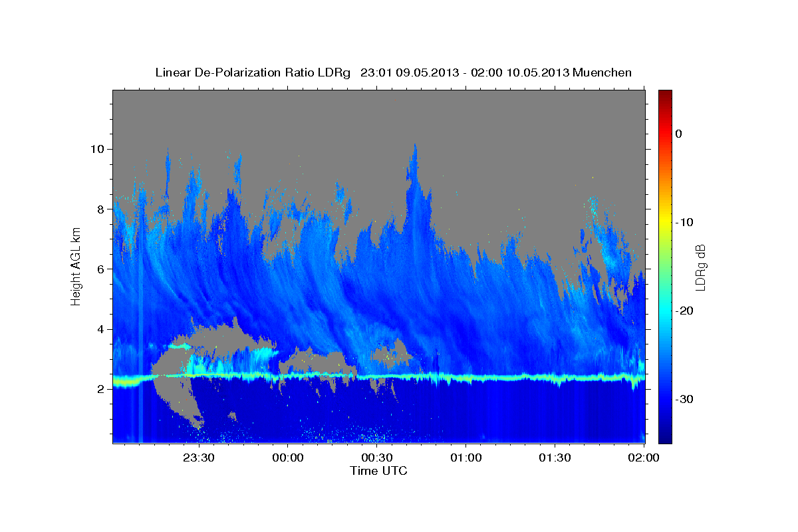798x532 pixels.
Task: Pick the dark red top of colorbar
Action: (664, 94)
